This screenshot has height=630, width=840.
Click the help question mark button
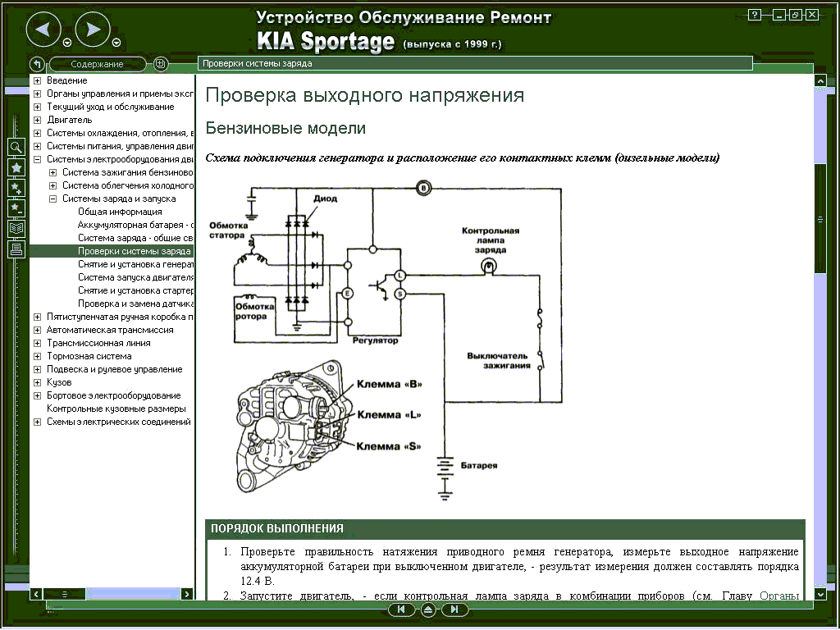(x=755, y=15)
